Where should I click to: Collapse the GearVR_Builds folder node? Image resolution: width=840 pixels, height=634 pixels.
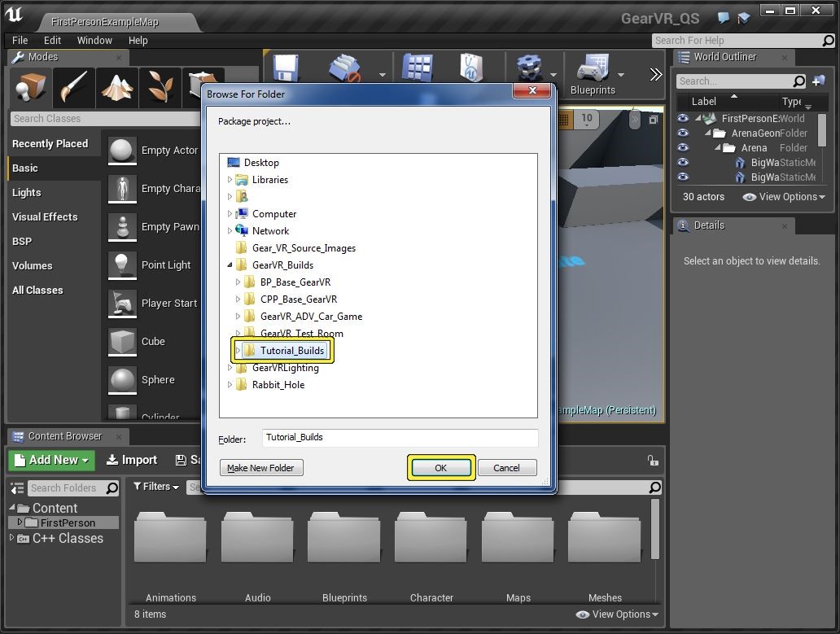click(230, 265)
